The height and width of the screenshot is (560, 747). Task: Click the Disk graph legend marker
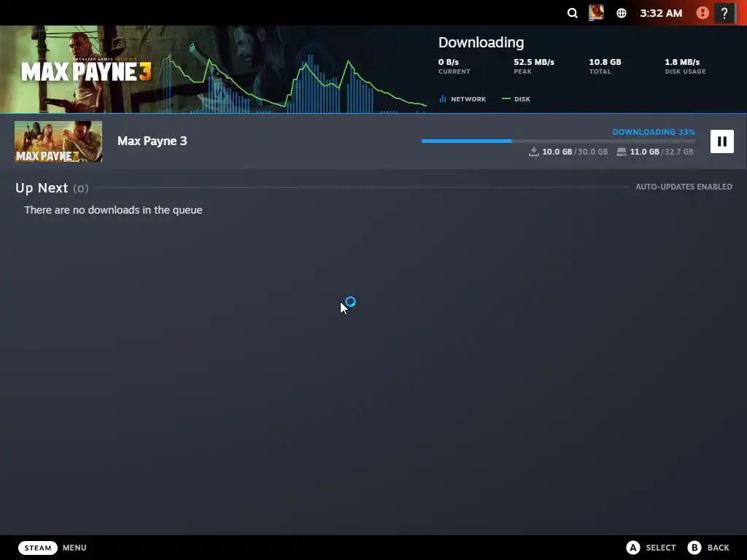(x=506, y=99)
